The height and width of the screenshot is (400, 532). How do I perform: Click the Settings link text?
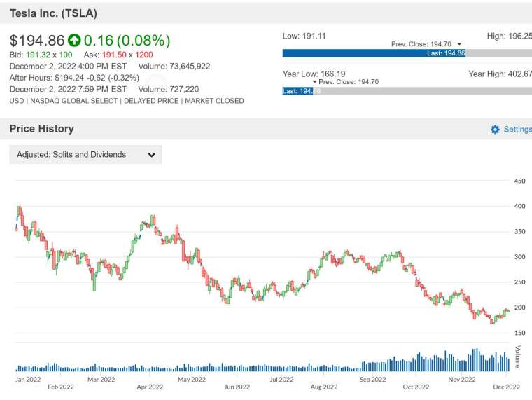pyautogui.click(x=517, y=129)
